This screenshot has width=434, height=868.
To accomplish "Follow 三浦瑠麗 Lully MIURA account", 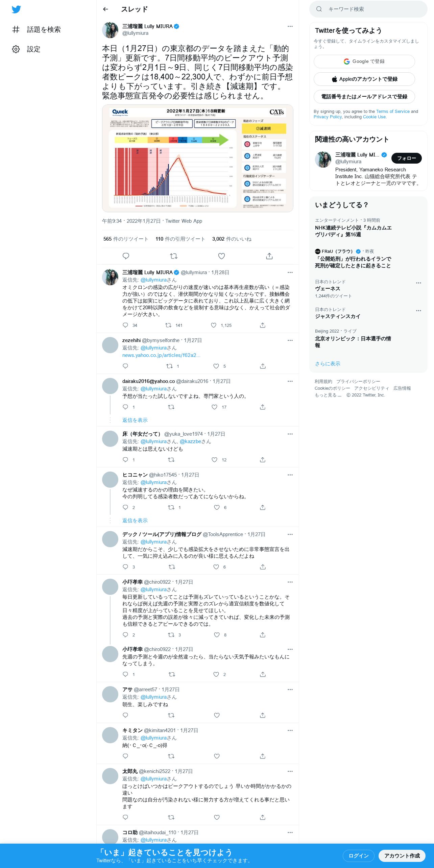I will click(406, 158).
